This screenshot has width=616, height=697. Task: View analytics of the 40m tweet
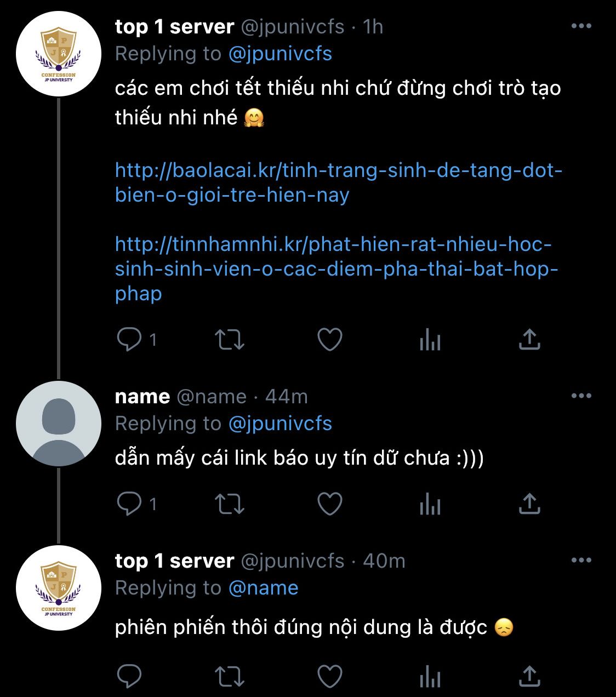point(430,676)
